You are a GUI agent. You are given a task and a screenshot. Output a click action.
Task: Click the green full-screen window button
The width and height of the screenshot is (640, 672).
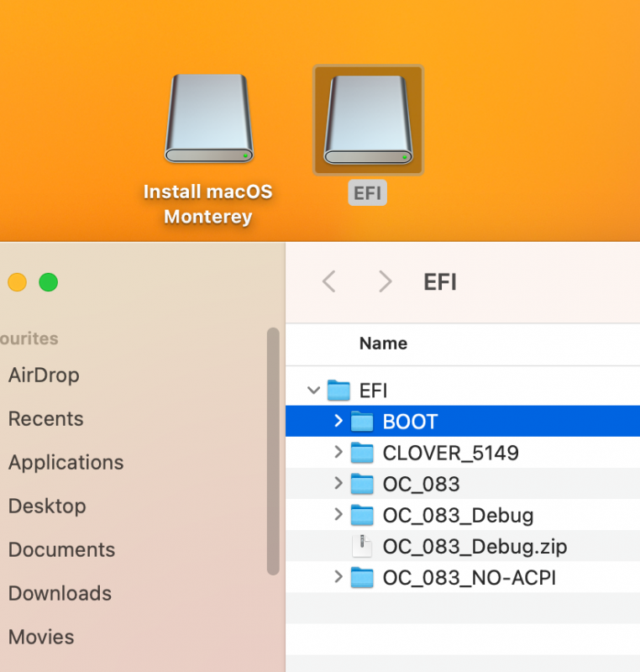49,282
